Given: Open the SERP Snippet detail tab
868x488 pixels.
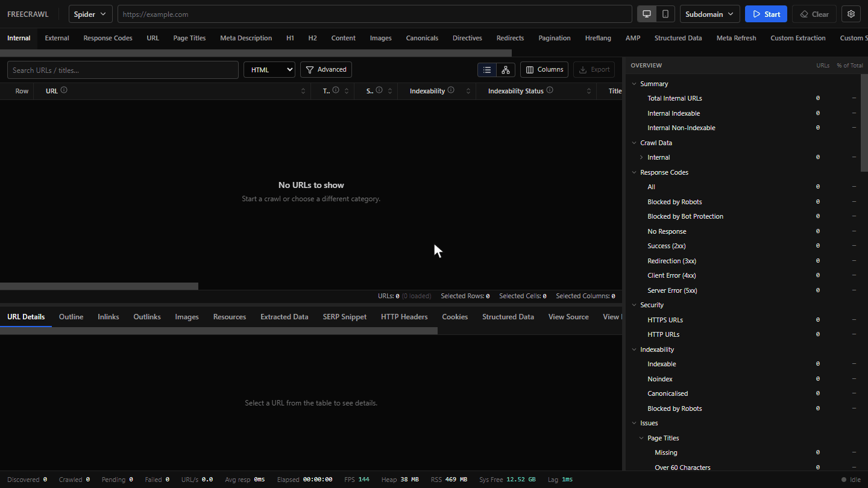Looking at the screenshot, I should pyautogui.click(x=345, y=317).
